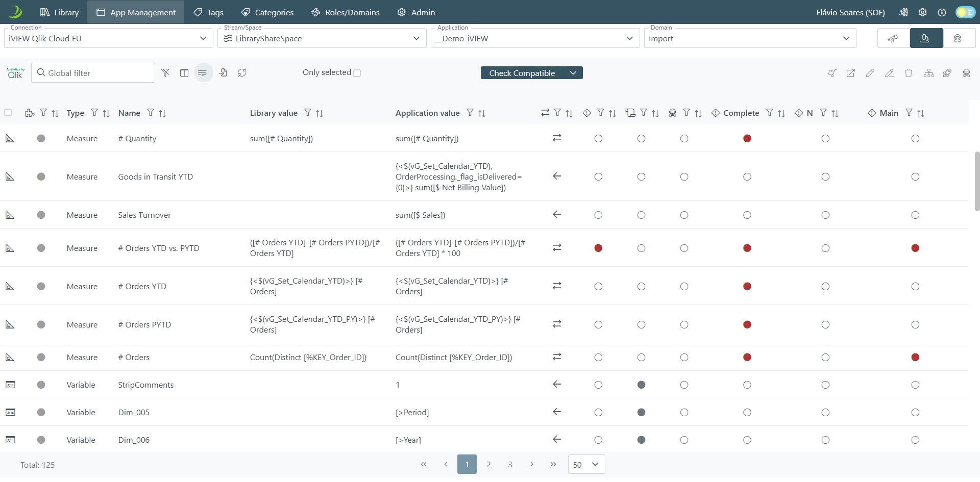Clear all filters using the crossed funnel icon

coord(165,73)
